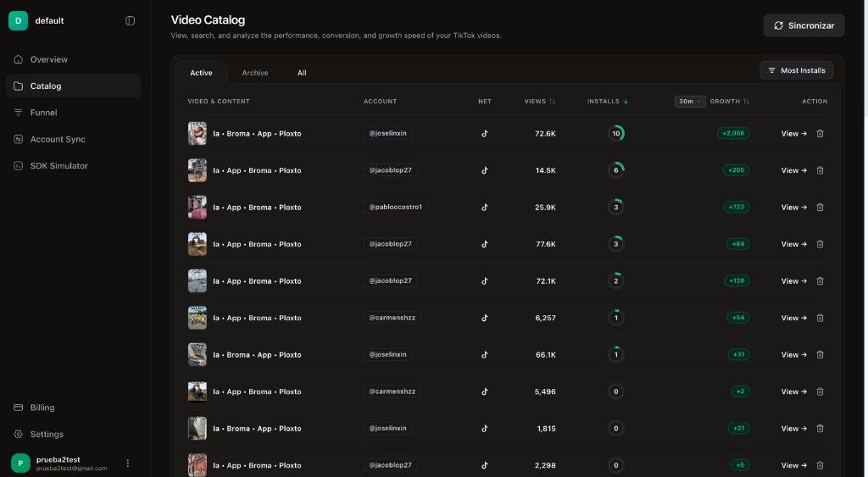
Task: Open Account Sync in sidebar
Action: [74, 139]
